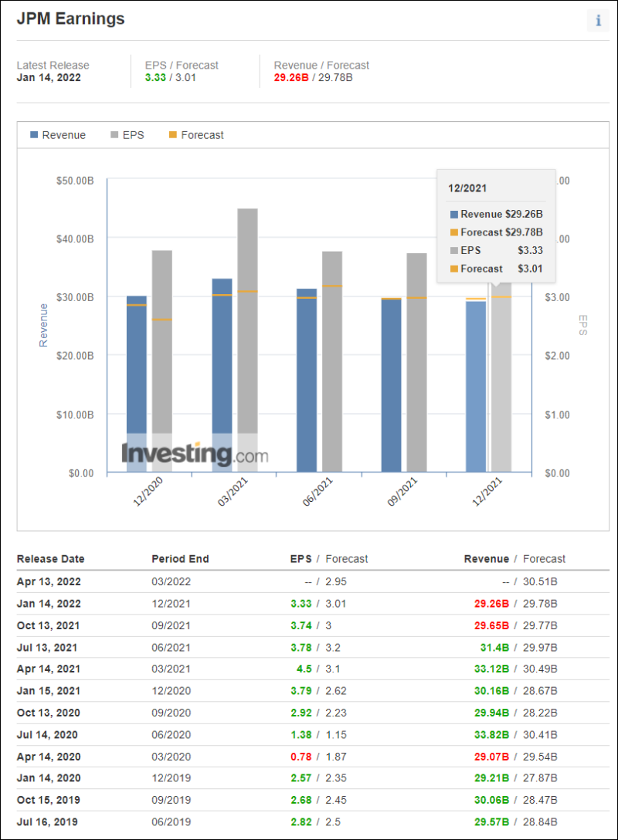Viewport: 618px width, 840px height.
Task: Click the green 33.82B revenue value
Action: pyautogui.click(x=491, y=735)
